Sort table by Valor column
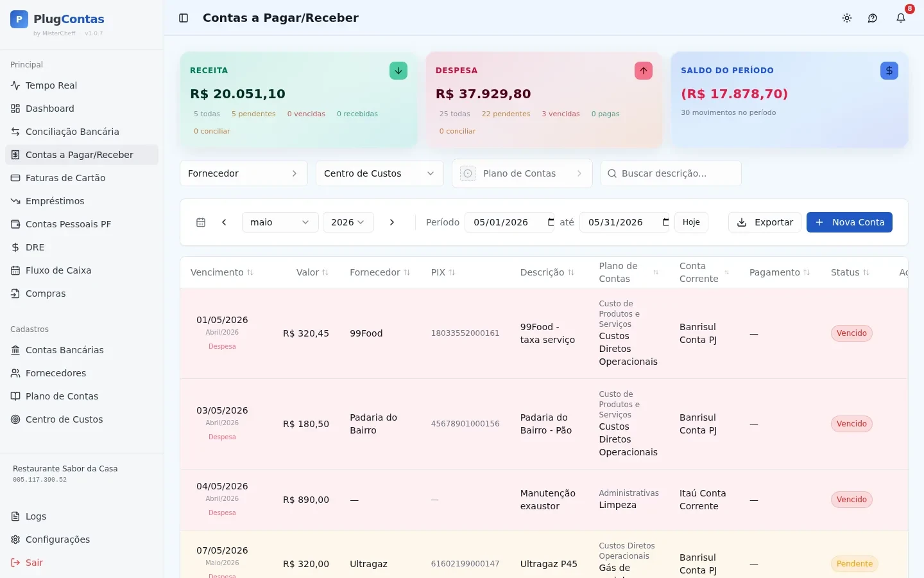The image size is (924, 578). pyautogui.click(x=312, y=272)
